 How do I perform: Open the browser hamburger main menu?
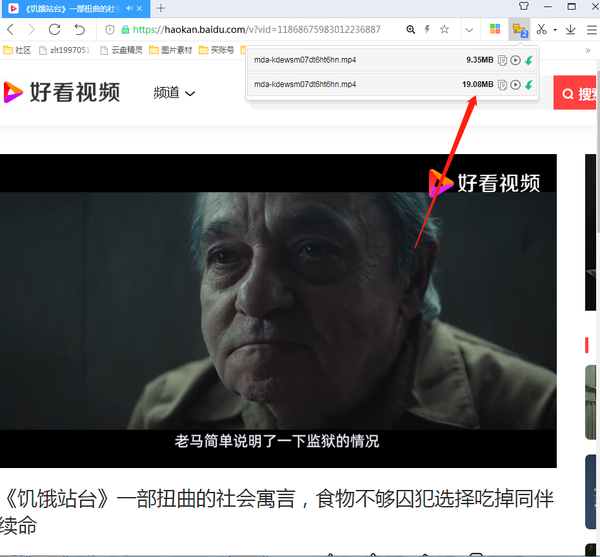tap(592, 29)
